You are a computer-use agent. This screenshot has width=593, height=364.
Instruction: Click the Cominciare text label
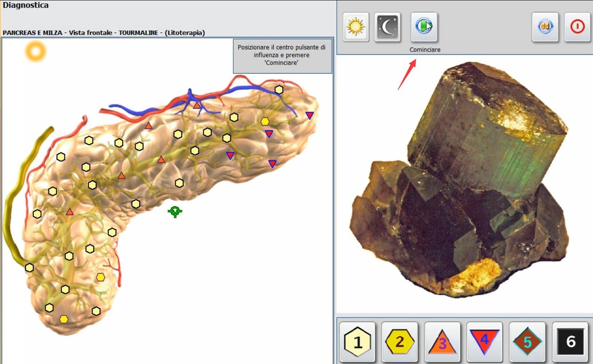point(425,50)
